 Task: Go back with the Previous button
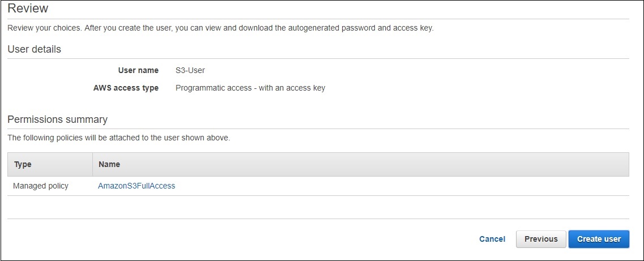[541, 239]
